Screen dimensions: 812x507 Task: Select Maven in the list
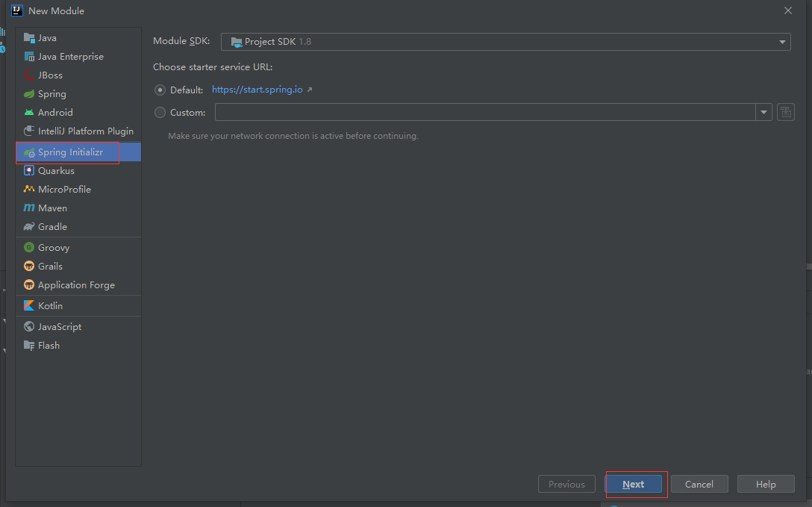(78, 208)
